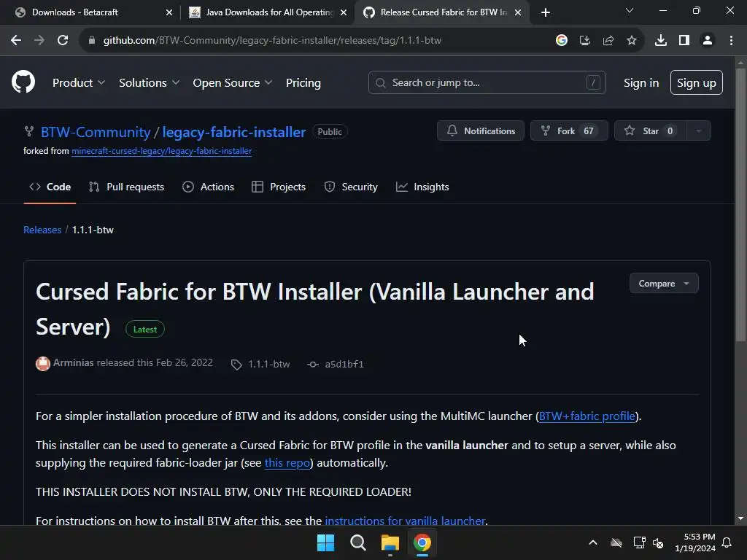Expand the Open Source dropdown
The height and width of the screenshot is (560, 747).
pyautogui.click(x=233, y=83)
